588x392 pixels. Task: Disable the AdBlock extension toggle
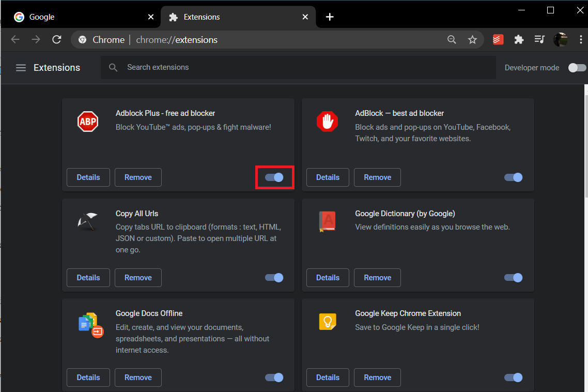(513, 177)
